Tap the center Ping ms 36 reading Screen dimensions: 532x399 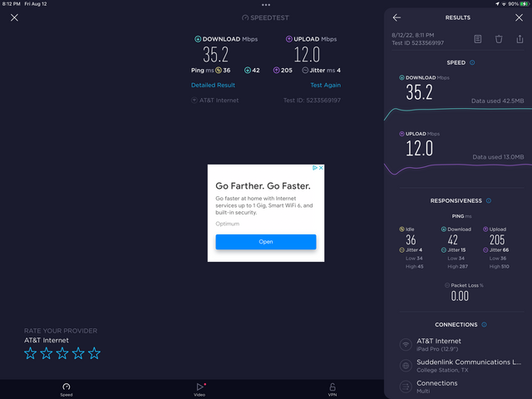210,70
